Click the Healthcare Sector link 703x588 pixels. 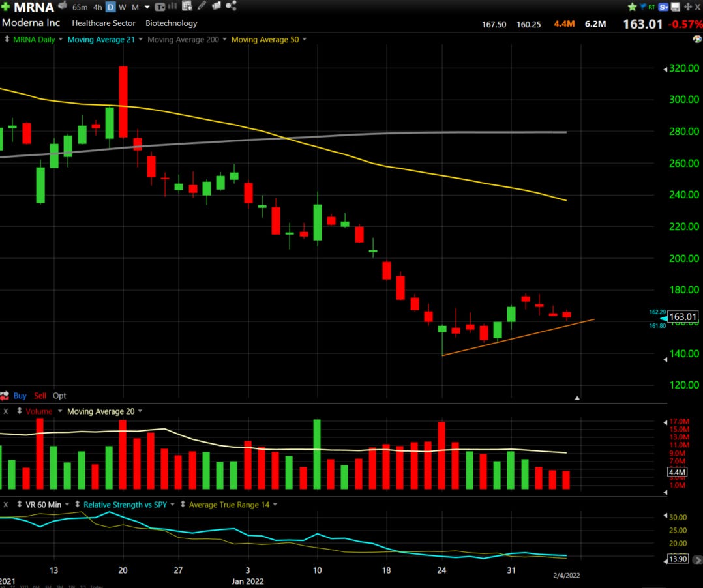104,23
